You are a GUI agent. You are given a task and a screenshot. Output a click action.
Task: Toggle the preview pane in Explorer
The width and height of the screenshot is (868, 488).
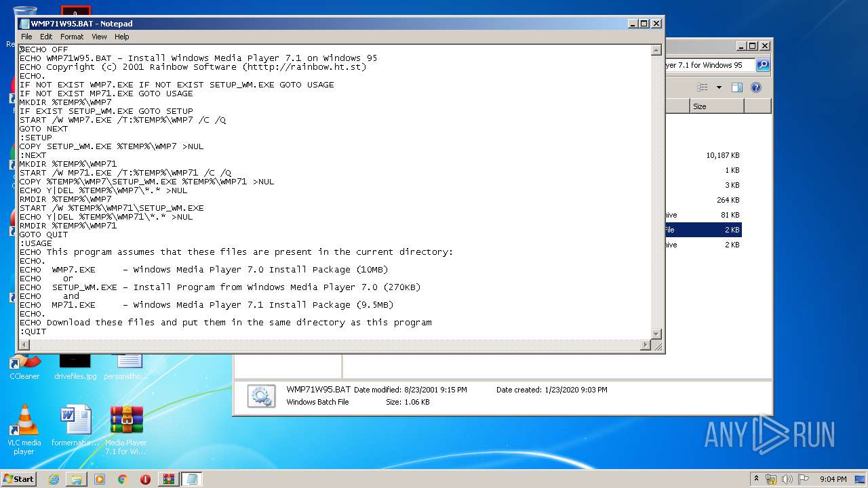pyautogui.click(x=737, y=87)
